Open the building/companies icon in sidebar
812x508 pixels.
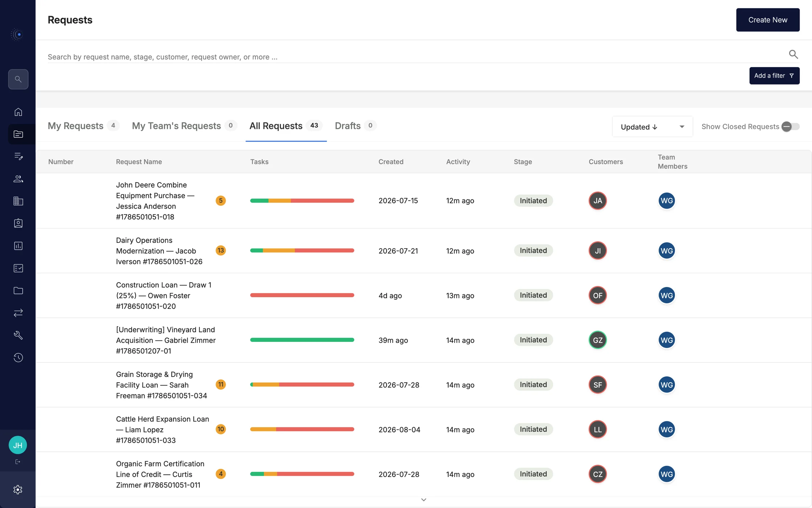click(18, 201)
